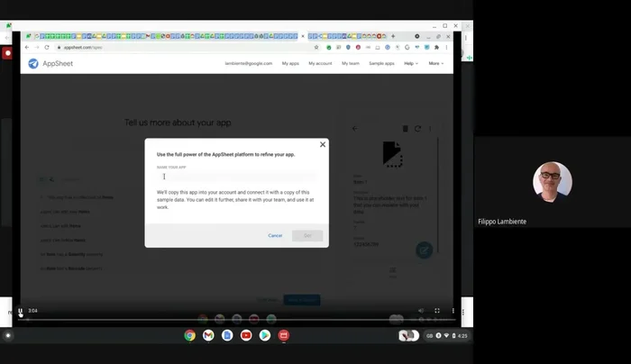The width and height of the screenshot is (631, 364).
Task: Go back in the browser
Action: 27,48
